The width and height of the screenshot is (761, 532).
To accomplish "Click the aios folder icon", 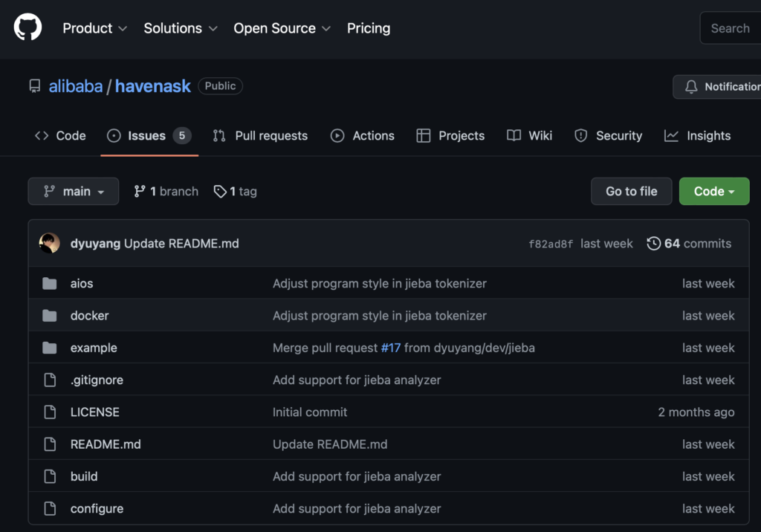I will 50,284.
